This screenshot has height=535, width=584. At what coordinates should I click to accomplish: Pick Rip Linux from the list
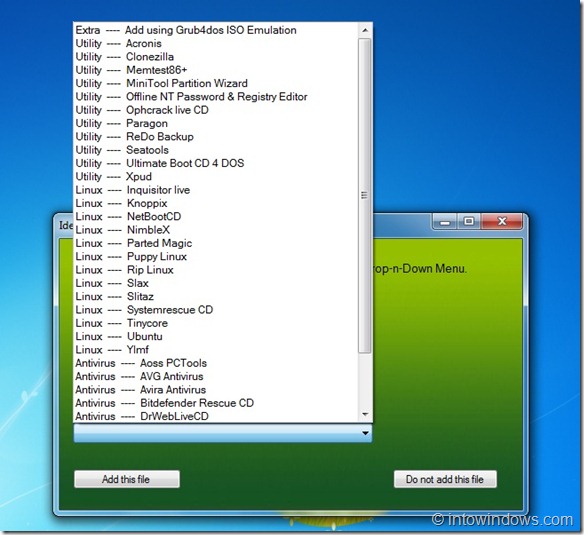coord(216,270)
